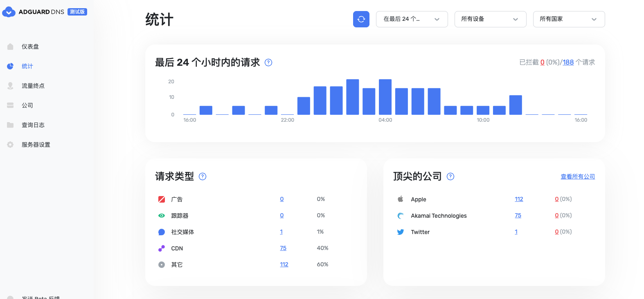Click Apple's 112 request count

tap(519, 199)
